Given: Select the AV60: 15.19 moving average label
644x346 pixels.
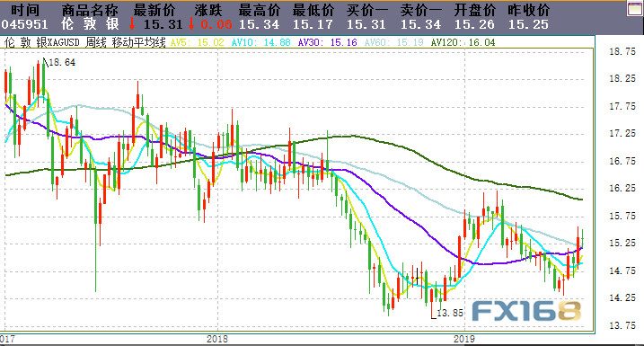Looking at the screenshot, I should tap(394, 43).
